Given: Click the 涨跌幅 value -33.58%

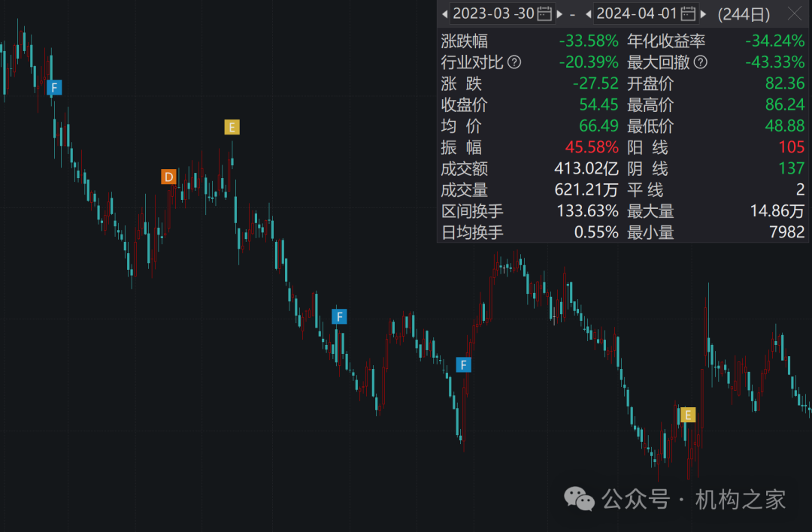Looking at the screenshot, I should pos(588,41).
